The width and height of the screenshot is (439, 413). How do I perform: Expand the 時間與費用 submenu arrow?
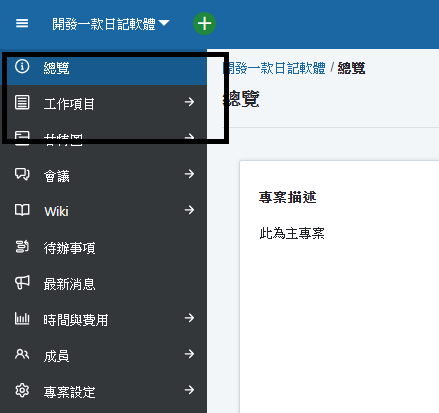(189, 318)
